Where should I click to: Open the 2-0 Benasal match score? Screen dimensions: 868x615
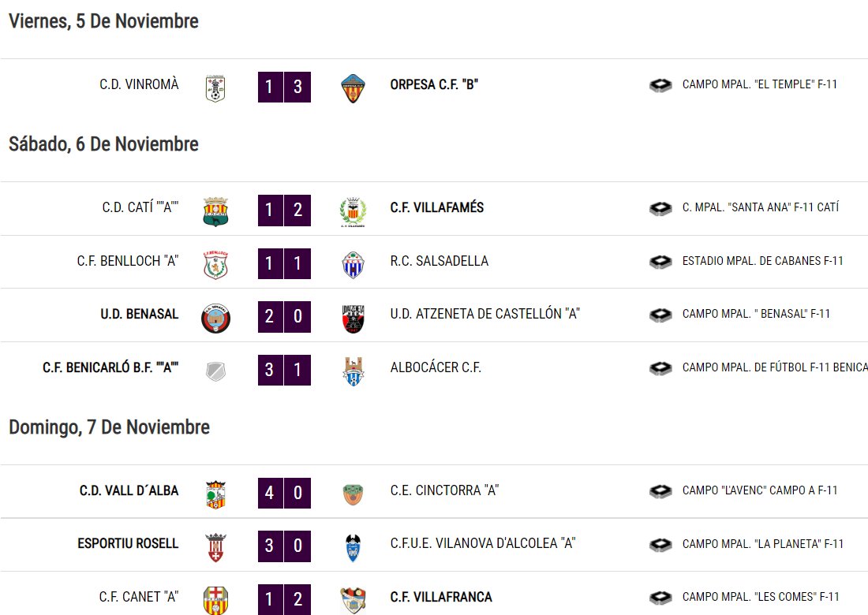click(x=284, y=316)
